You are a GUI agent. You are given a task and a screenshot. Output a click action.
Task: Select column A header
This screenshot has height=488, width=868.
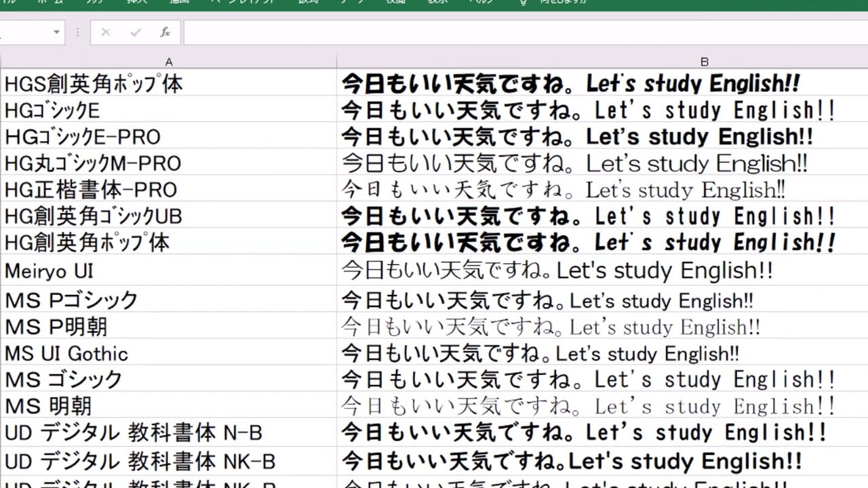tap(168, 62)
